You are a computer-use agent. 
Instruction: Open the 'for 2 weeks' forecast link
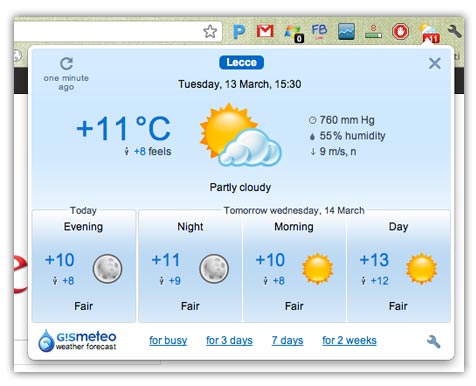pos(349,340)
